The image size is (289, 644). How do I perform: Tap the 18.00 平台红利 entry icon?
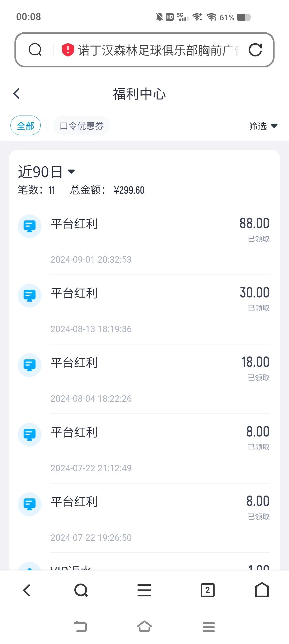tap(29, 365)
